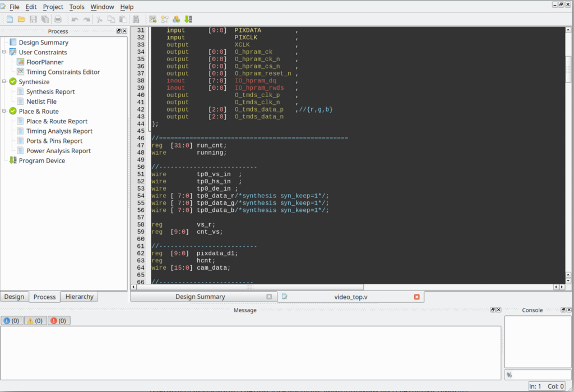Launch Programmer from toolbar green arrow
Screen dimensions: 574x392
tap(188, 20)
